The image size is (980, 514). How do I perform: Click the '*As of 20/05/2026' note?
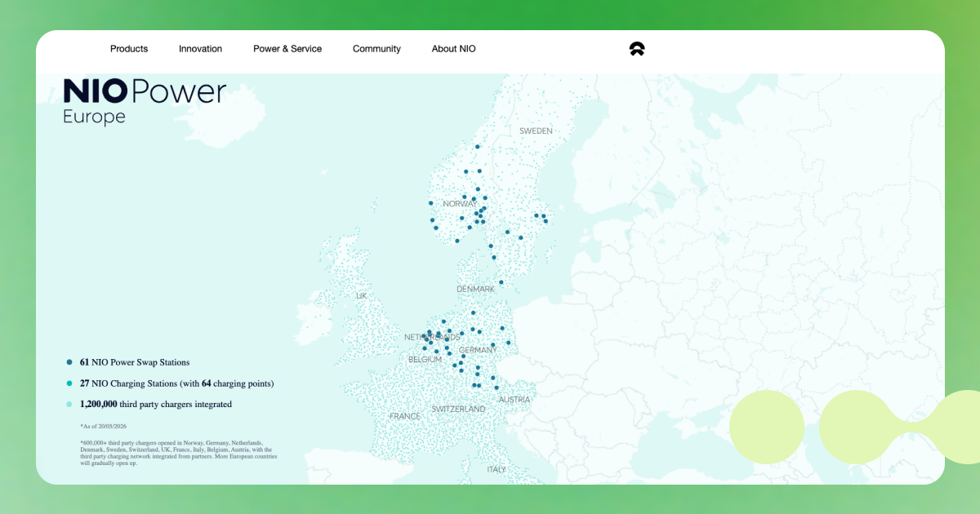click(x=103, y=426)
